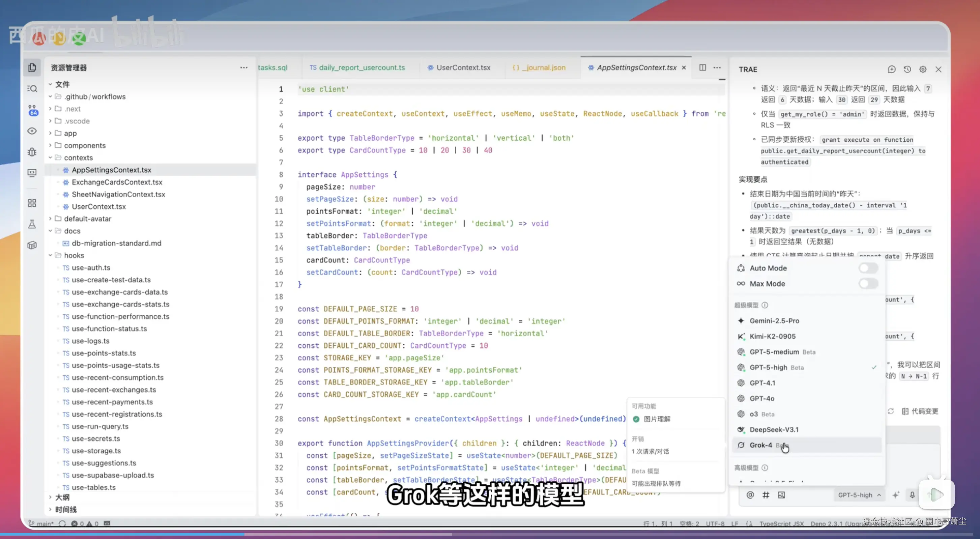Click the refresh icon left of 代码变更
Image resolution: width=980 pixels, height=539 pixels.
(x=891, y=411)
